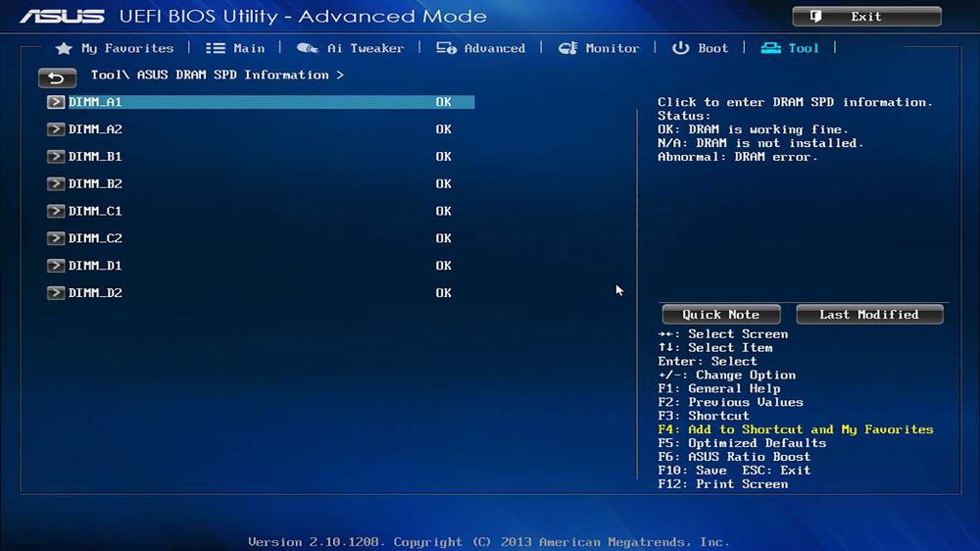This screenshot has height=551, width=980.
Task: Expand DIMM_A1 arrow icon
Action: [x=56, y=102]
